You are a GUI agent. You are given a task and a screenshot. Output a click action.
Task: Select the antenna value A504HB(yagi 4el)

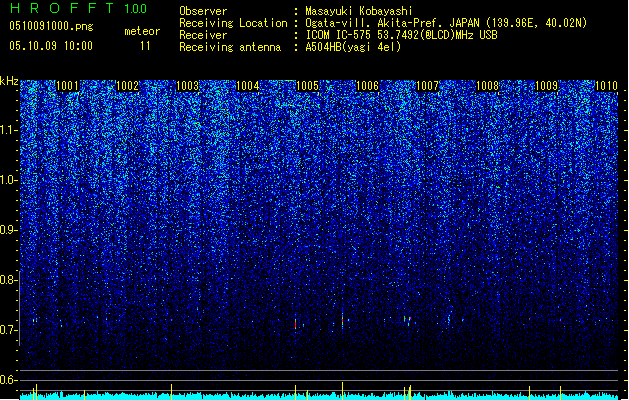point(353,47)
